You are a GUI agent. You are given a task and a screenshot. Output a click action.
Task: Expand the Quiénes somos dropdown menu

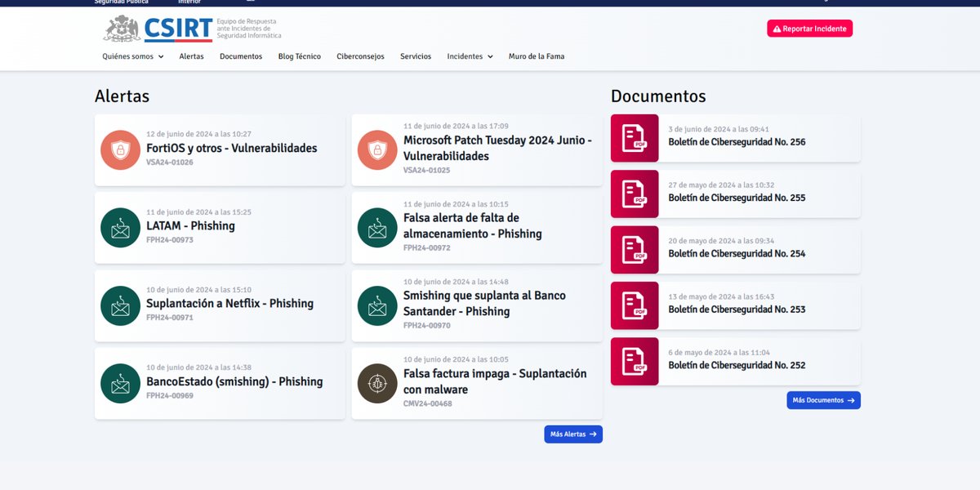132,56
